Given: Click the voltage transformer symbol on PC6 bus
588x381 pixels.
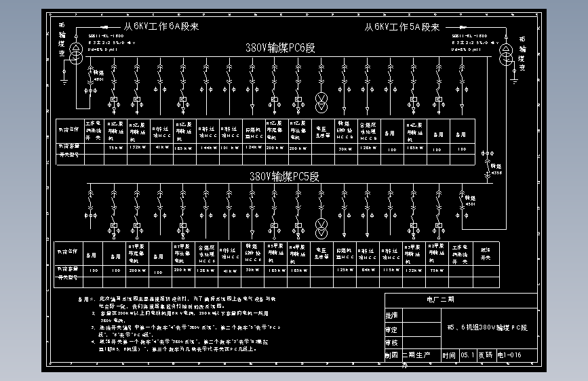Looking at the screenshot, I should point(321,103).
